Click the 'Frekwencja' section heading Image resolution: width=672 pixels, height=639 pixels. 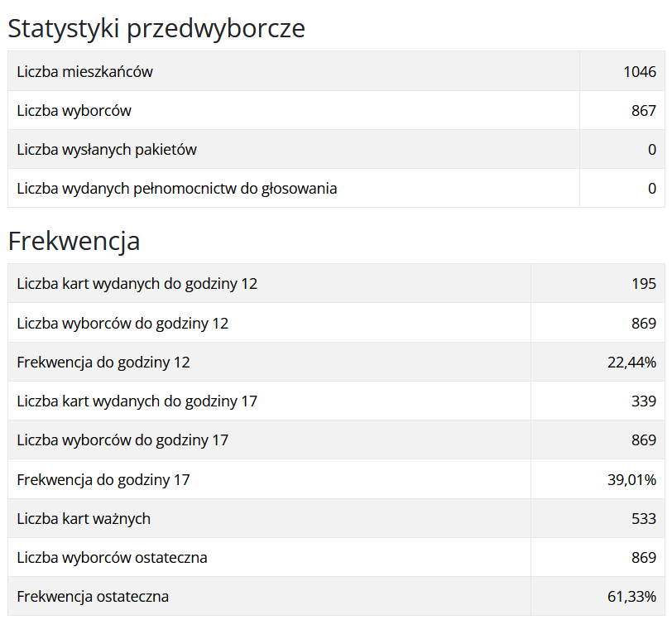[x=74, y=241]
